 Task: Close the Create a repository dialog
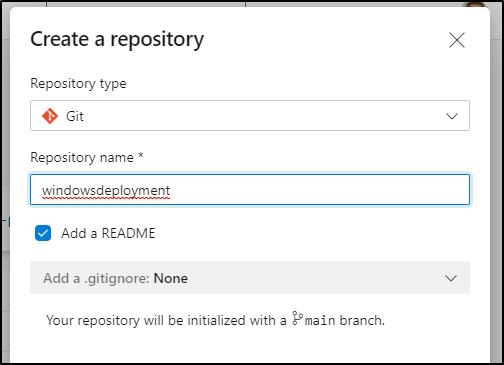[x=457, y=40]
